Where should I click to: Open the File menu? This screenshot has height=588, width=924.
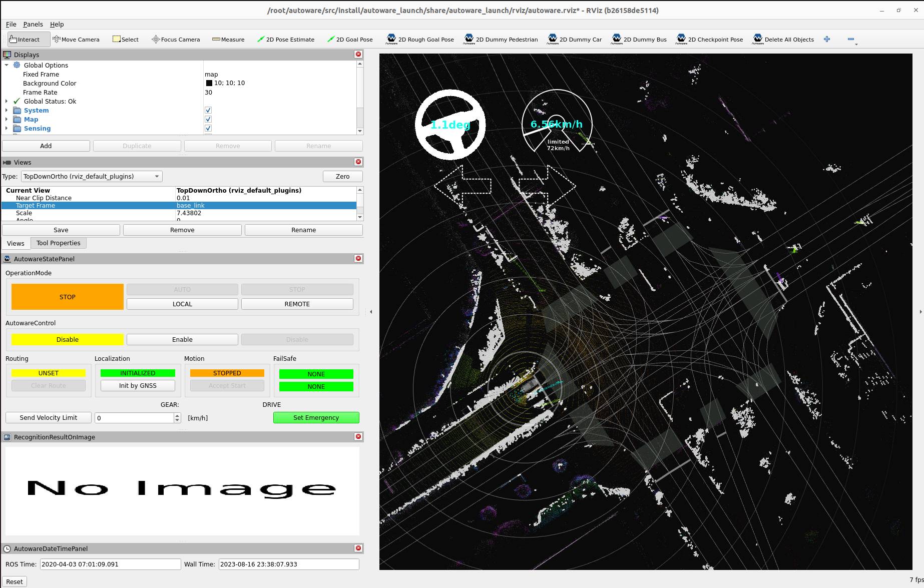click(x=11, y=24)
